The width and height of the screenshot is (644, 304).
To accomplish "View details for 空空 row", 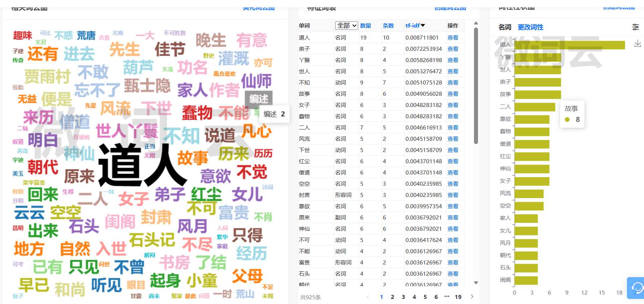I will pyautogui.click(x=453, y=184).
